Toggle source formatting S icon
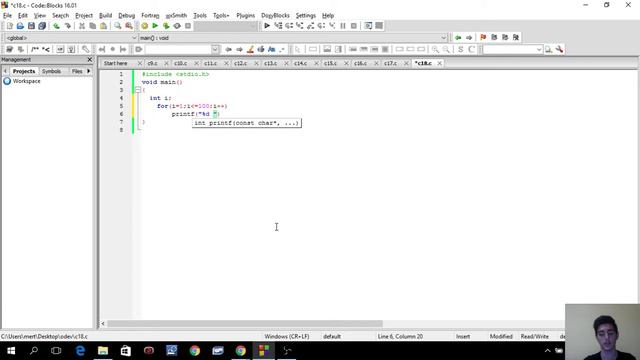This screenshot has height=360, width=640. pyautogui.click(x=460, y=49)
